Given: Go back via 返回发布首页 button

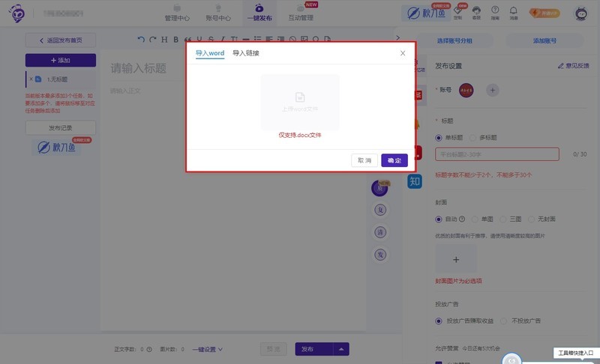Looking at the screenshot, I should click(x=61, y=40).
